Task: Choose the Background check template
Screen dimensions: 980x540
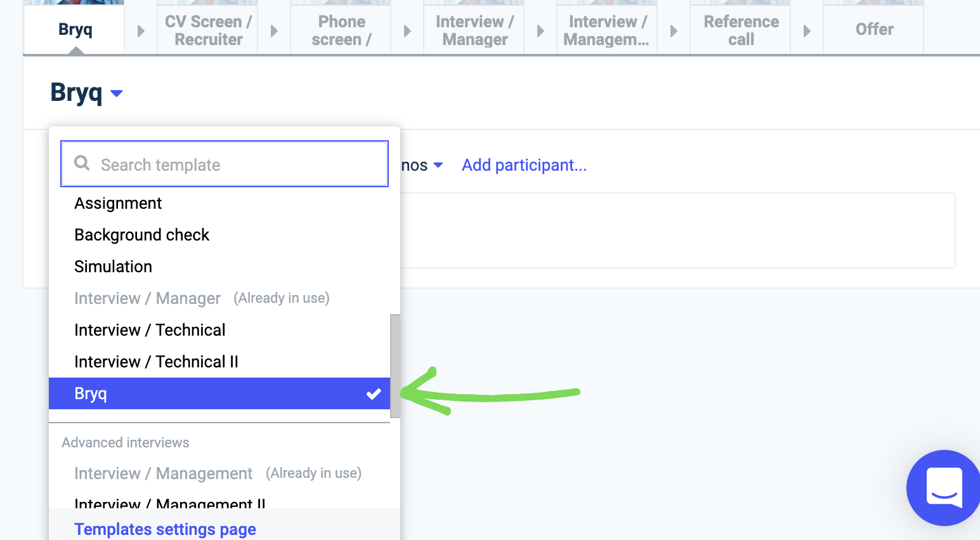Action: tap(141, 235)
